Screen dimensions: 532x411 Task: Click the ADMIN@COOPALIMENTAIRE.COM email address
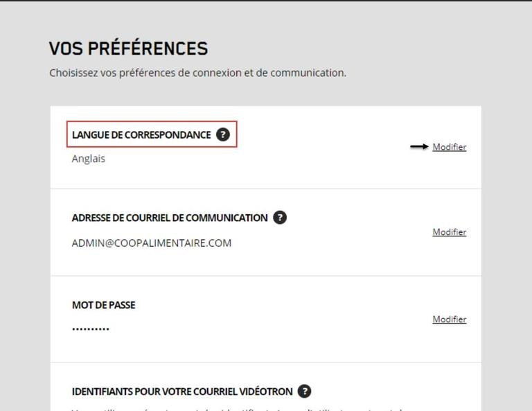(x=151, y=243)
